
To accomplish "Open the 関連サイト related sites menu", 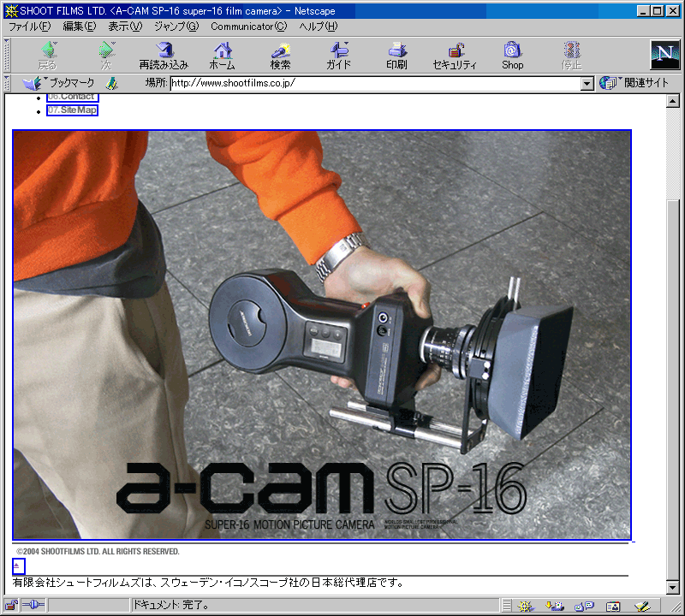I will tap(634, 83).
